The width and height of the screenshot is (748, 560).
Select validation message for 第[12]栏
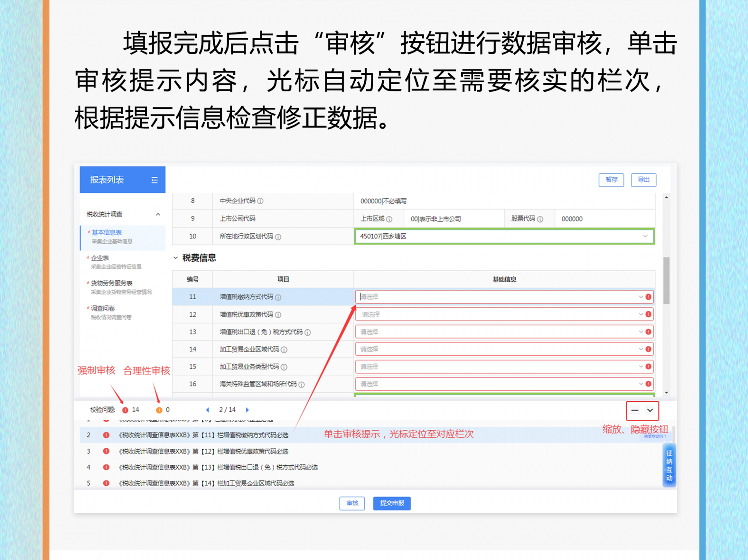click(x=203, y=451)
